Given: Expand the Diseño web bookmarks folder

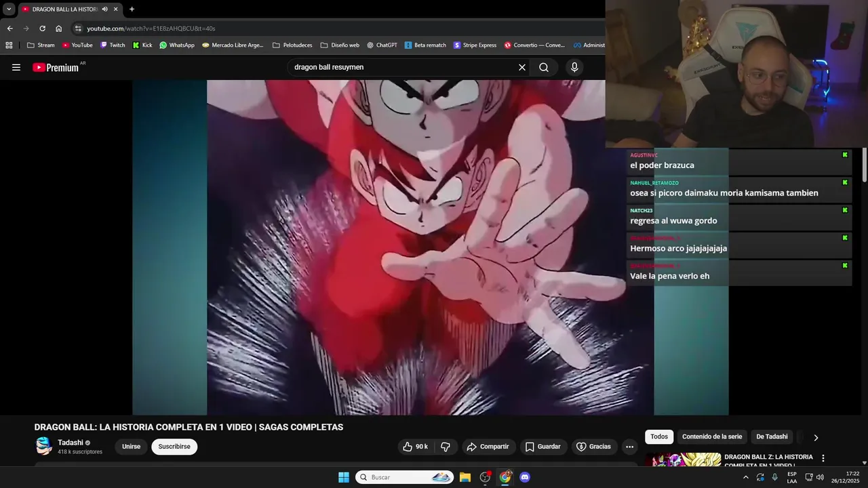Looking at the screenshot, I should [x=340, y=45].
